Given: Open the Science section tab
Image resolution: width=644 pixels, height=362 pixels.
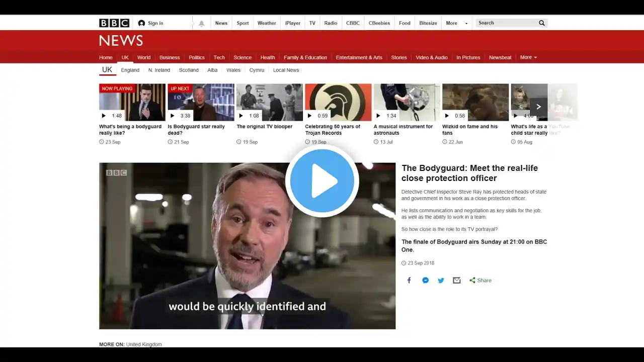Looking at the screenshot, I should pos(243,57).
